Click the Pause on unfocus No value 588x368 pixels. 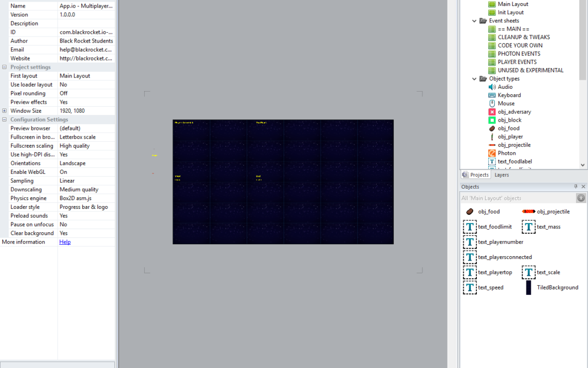(87, 224)
